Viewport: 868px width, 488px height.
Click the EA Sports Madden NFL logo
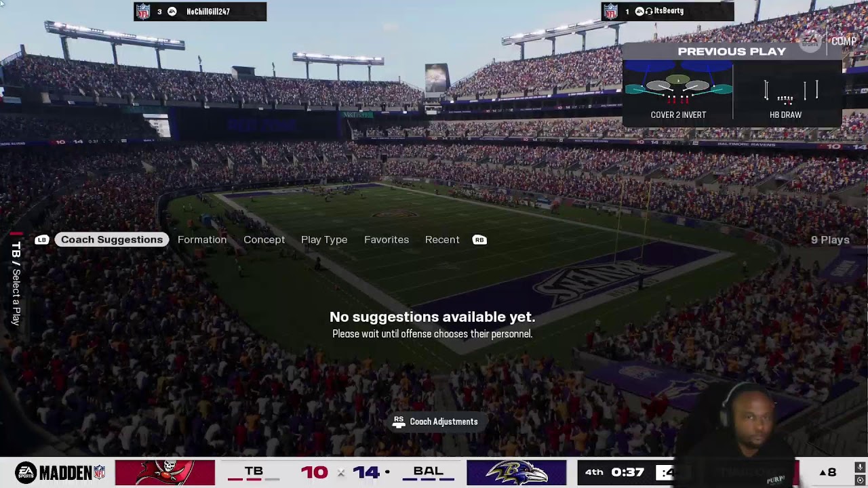(60, 472)
